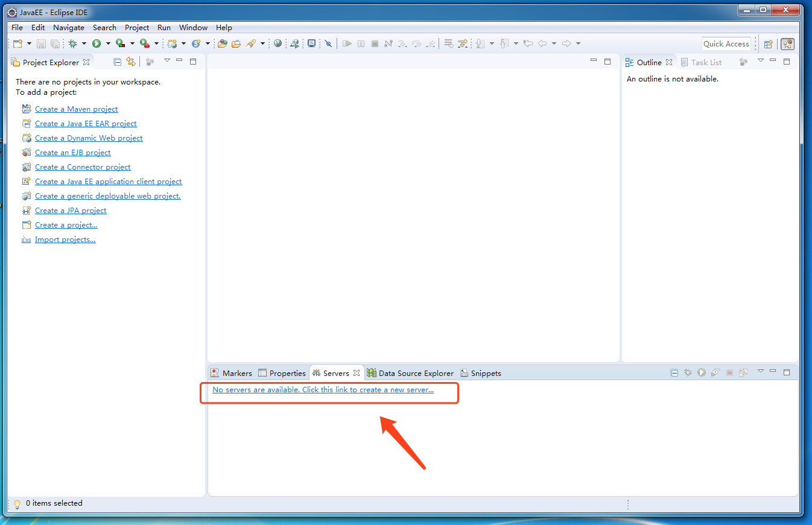Click the Previous Annotation icon
Screen dimensions: 812x525
click(504, 43)
